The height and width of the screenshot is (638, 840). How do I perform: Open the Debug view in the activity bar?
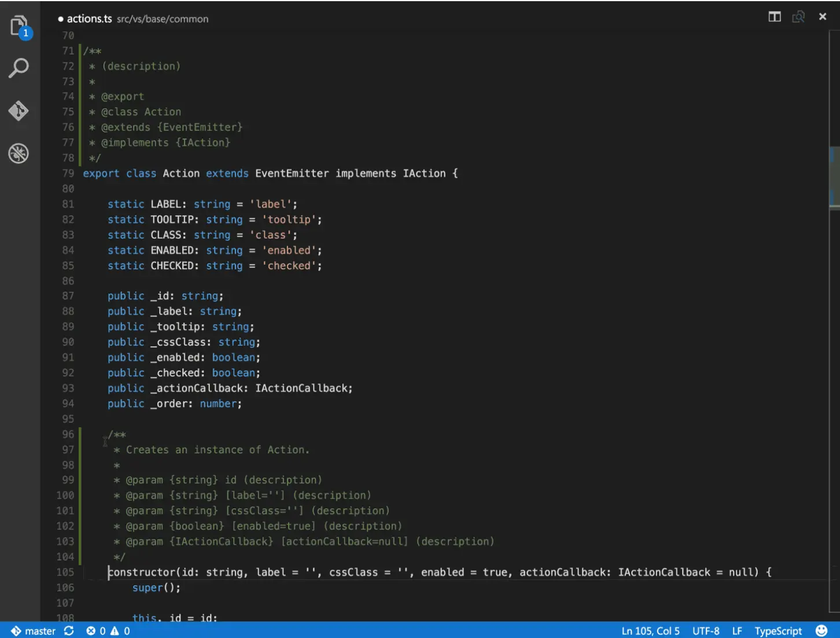point(19,153)
